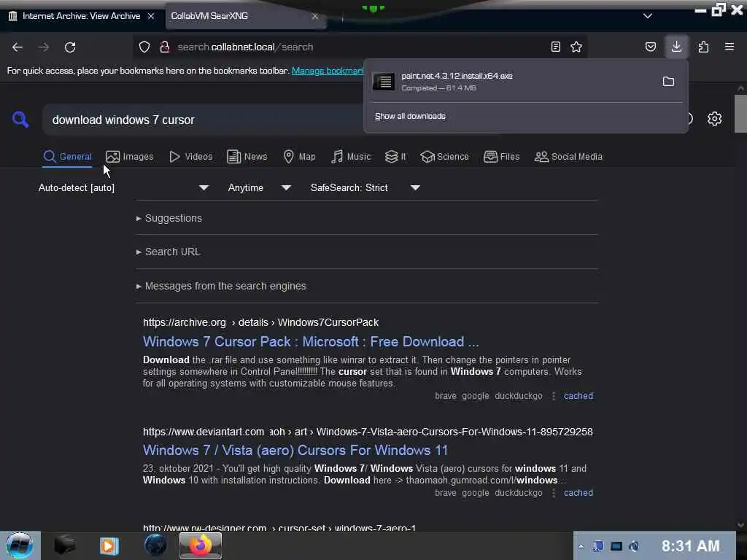Open deviantart result engines menu dots
Screen dimensions: 747x560
click(554, 493)
